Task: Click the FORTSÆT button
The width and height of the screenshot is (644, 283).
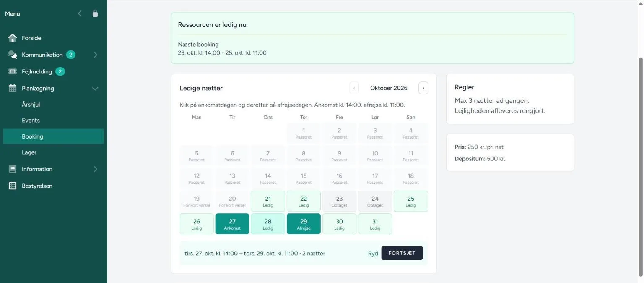Action: tap(402, 253)
